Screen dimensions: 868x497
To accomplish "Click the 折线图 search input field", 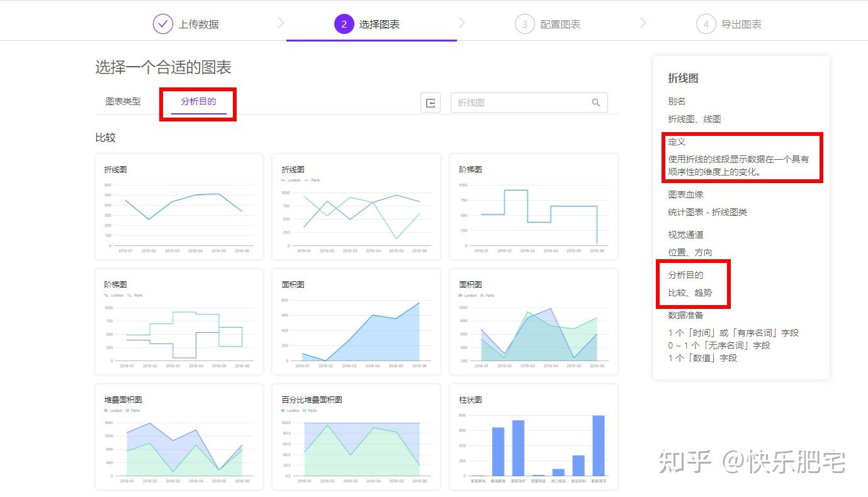I will (529, 103).
